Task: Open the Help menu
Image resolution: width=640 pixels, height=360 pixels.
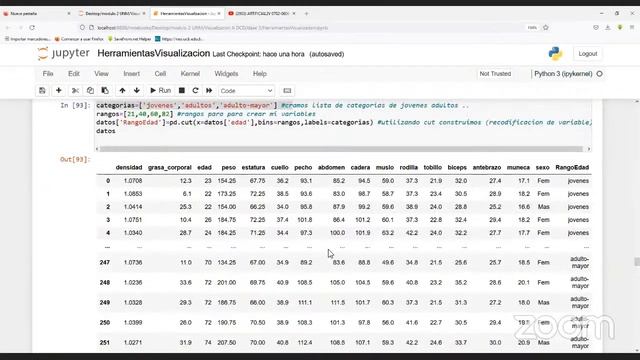Action: click(260, 74)
